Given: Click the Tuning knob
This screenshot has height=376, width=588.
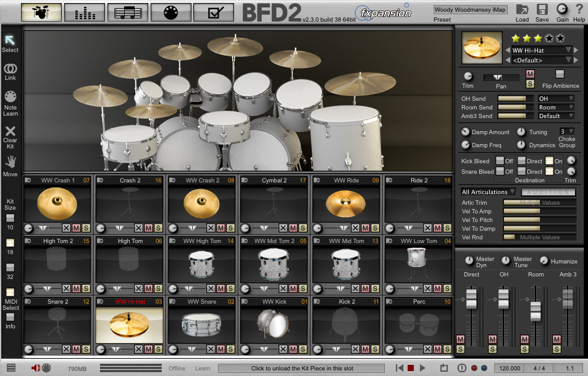Looking at the screenshot, I should coord(521,132).
